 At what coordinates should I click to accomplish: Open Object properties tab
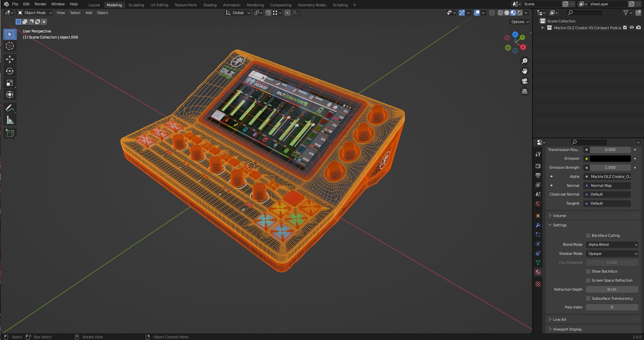(x=538, y=216)
